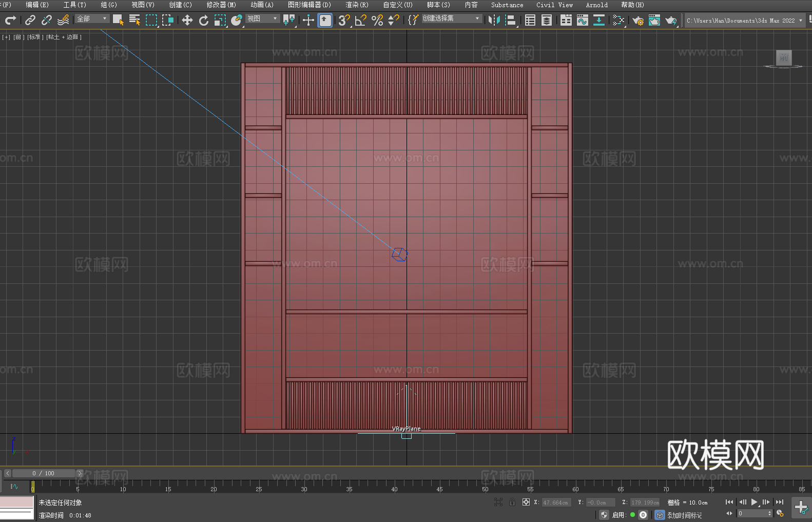Image resolution: width=812 pixels, height=522 pixels.
Task: Open Select by Name list
Action: [134, 20]
